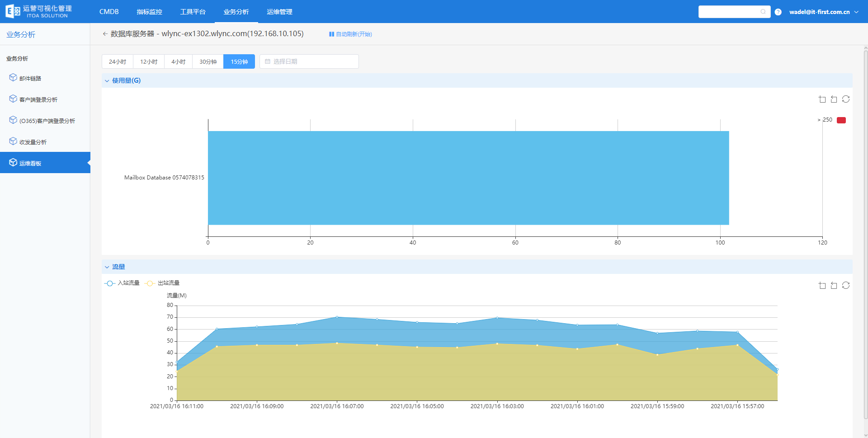
Task: Open the wadel@it-first.com.cn account dropdown
Action: (x=824, y=12)
